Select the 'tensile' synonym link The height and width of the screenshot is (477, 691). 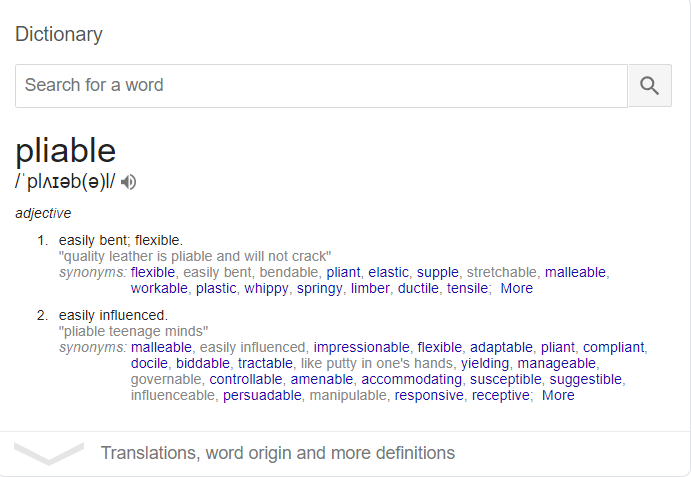468,288
